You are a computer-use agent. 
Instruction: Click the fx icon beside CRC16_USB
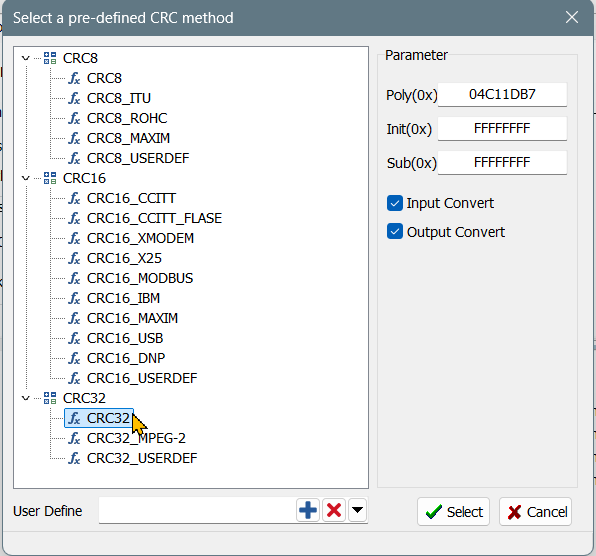coord(74,338)
